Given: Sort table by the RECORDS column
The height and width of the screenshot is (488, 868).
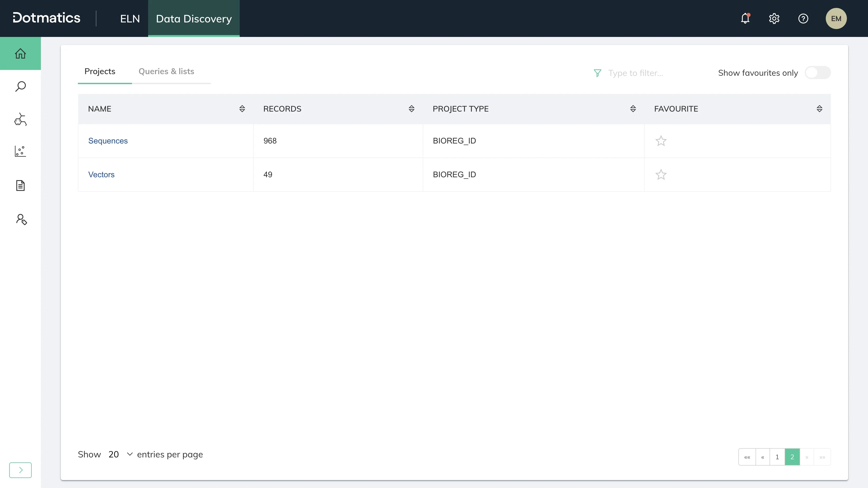Looking at the screenshot, I should click(411, 109).
